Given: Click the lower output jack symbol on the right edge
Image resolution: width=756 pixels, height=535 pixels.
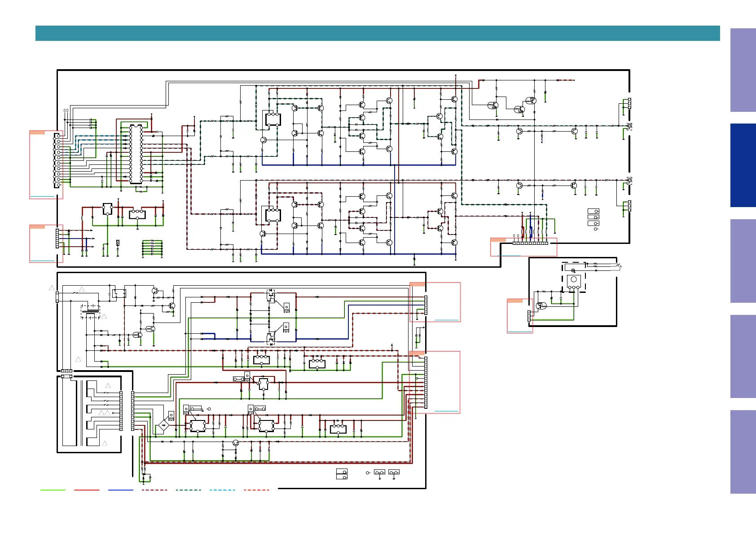Looking at the screenshot, I should tap(629, 181).
